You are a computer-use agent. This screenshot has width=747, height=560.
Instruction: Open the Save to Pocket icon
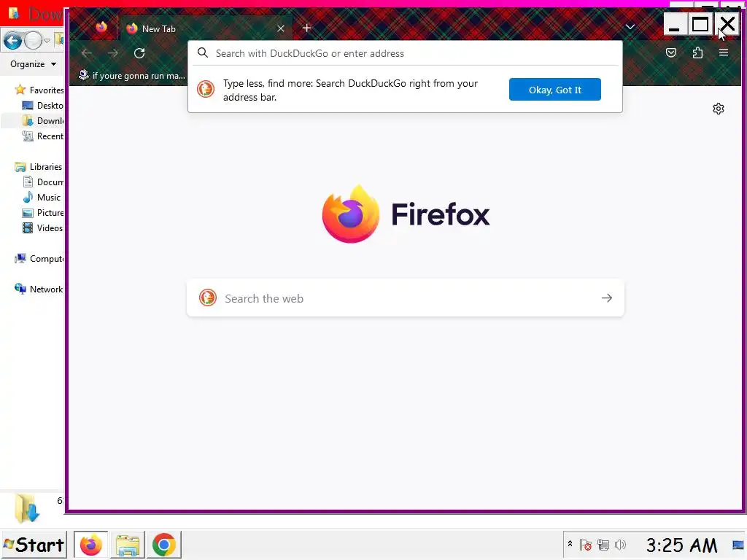671,52
